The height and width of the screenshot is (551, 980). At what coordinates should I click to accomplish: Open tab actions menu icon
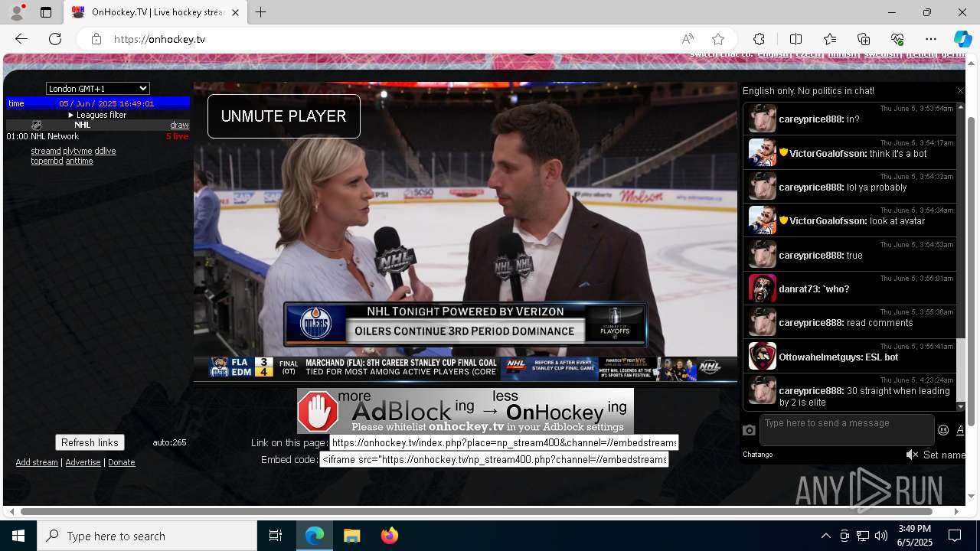click(46, 12)
